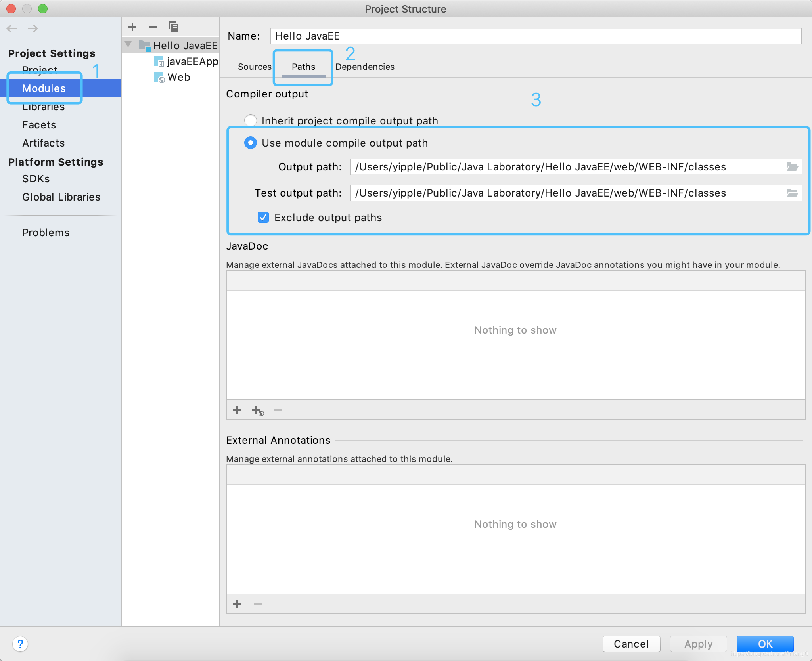Image resolution: width=812 pixels, height=661 pixels.
Task: Click the add module icon
Action: click(x=133, y=27)
